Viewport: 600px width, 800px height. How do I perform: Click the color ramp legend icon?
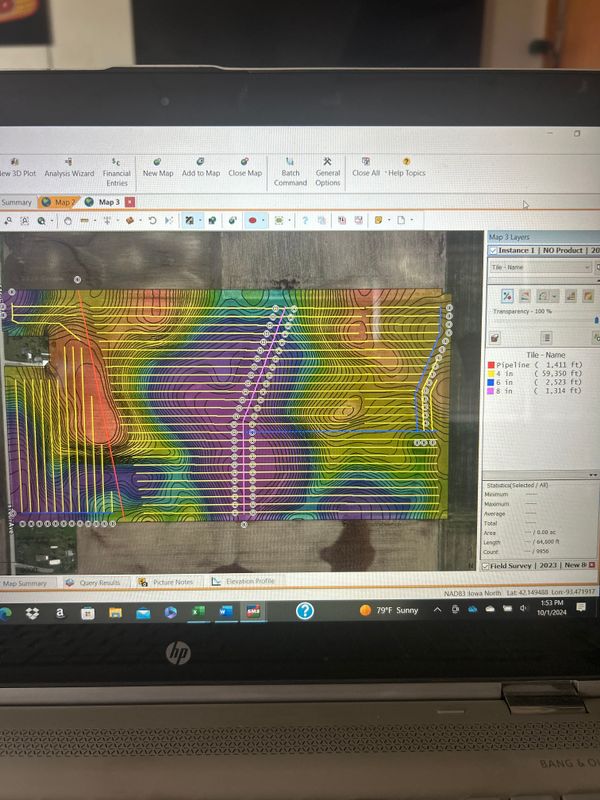click(524, 296)
